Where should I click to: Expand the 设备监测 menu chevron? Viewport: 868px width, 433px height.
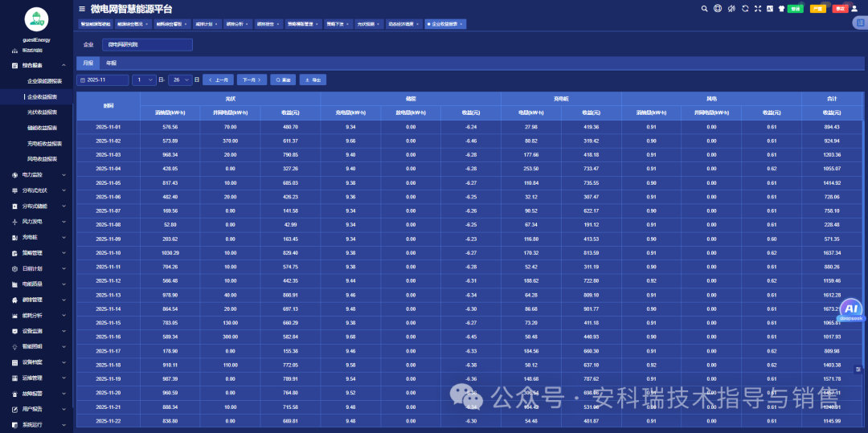pyautogui.click(x=63, y=331)
